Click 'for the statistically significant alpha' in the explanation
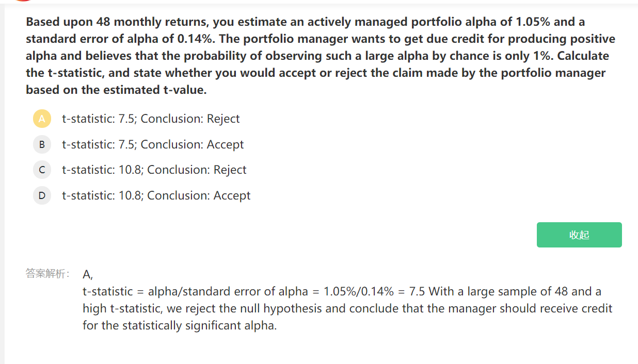638x364 pixels. coord(180,325)
